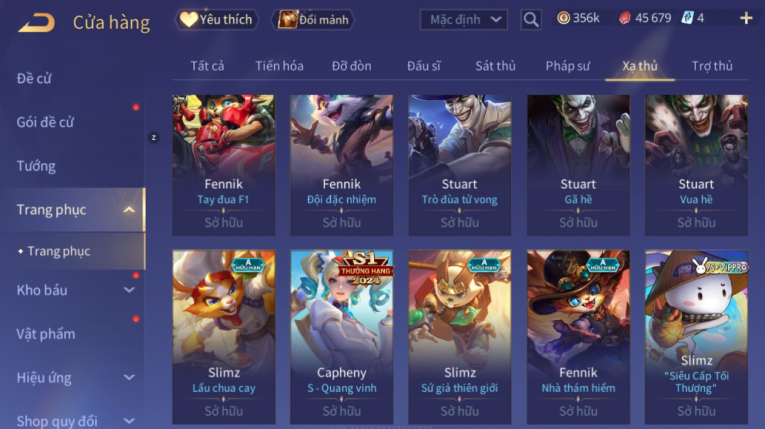Click the gold coin 356k icon
Screen dimensions: 765x429
click(x=563, y=18)
